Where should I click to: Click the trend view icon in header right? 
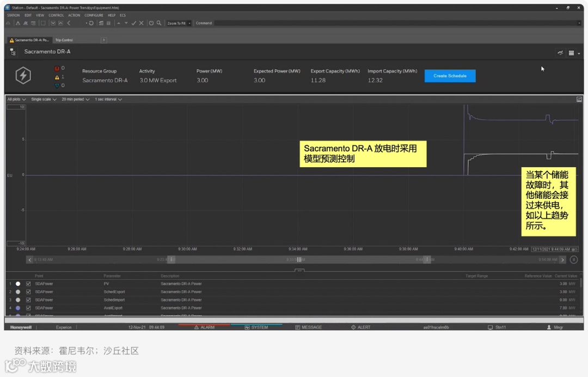coord(560,53)
